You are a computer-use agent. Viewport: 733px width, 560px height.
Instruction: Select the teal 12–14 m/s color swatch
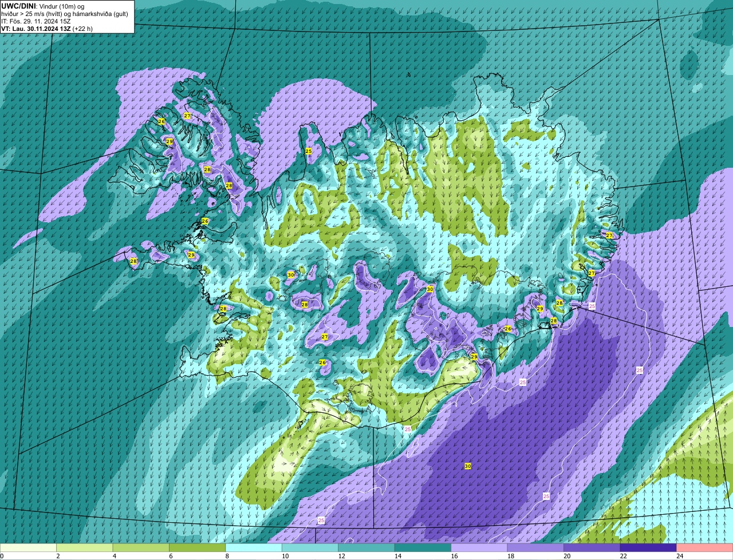pos(367,547)
